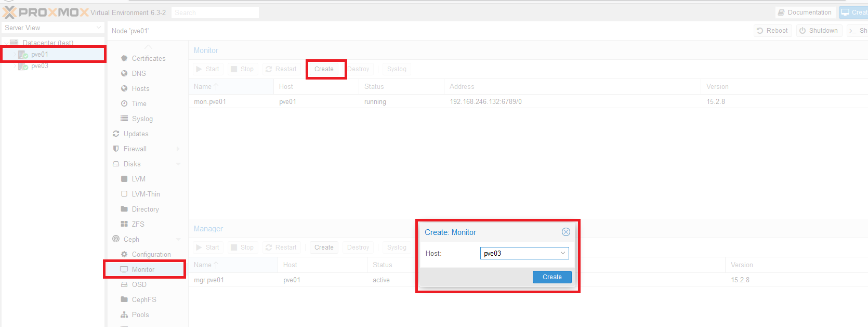Click the Shell button at top right
868x327 pixels.
click(x=858, y=31)
